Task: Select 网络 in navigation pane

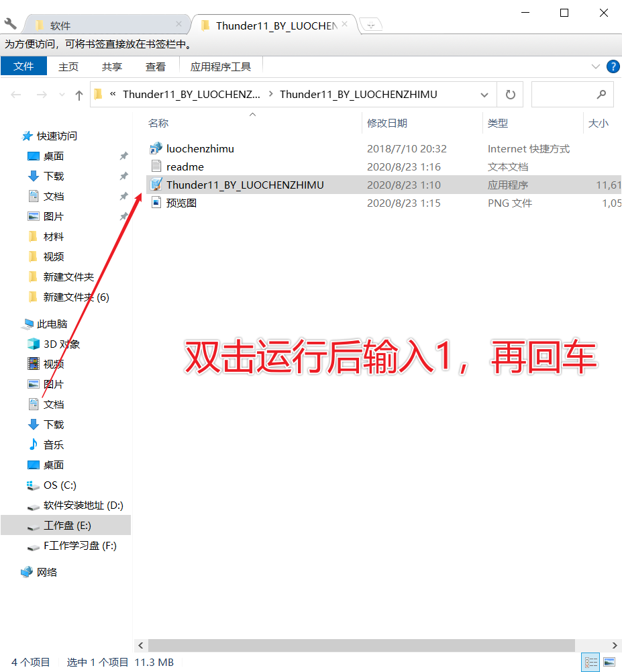Action: (47, 572)
